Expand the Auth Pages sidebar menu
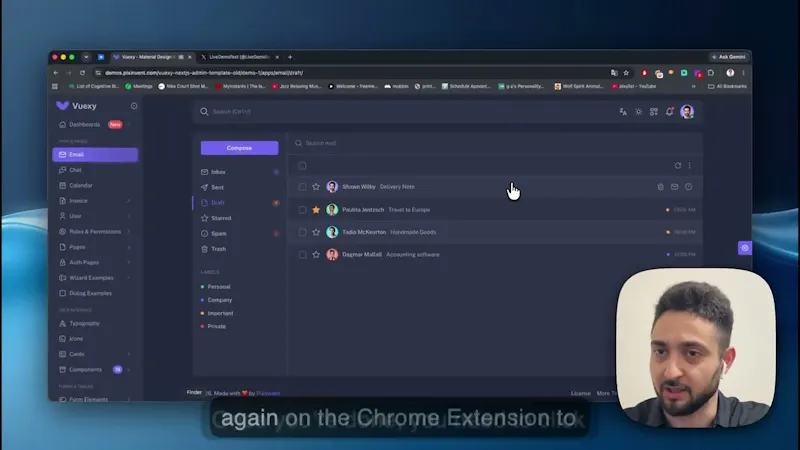Screen dimensions: 800x450 (95, 262)
